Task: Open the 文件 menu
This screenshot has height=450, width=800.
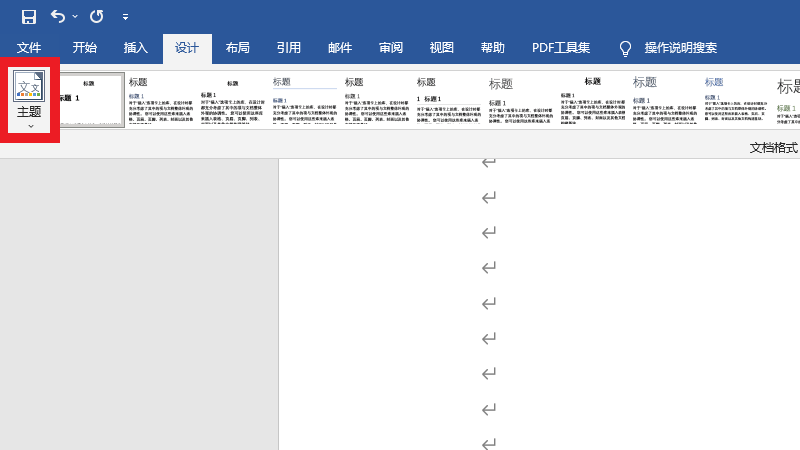Action: click(x=29, y=48)
